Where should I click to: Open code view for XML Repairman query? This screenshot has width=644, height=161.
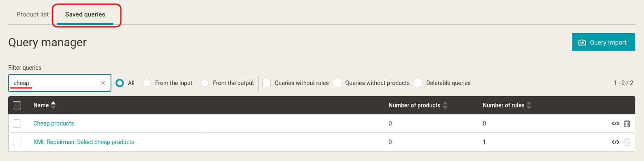pos(616,142)
